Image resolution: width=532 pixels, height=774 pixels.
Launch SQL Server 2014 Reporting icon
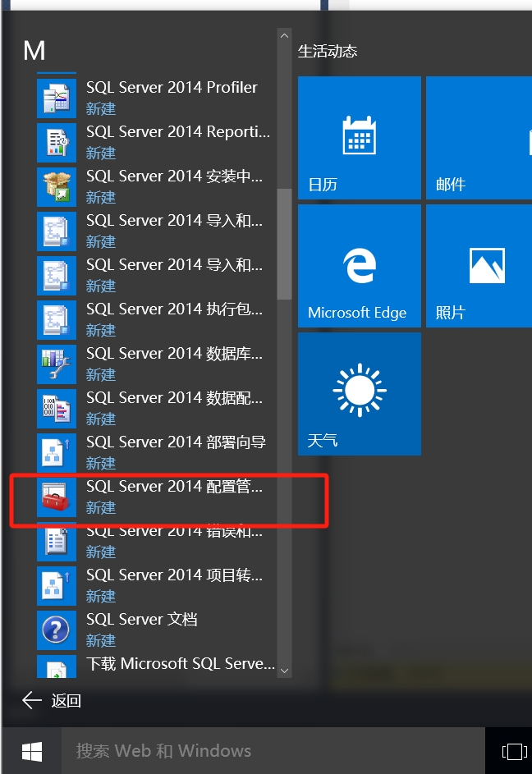click(57, 142)
